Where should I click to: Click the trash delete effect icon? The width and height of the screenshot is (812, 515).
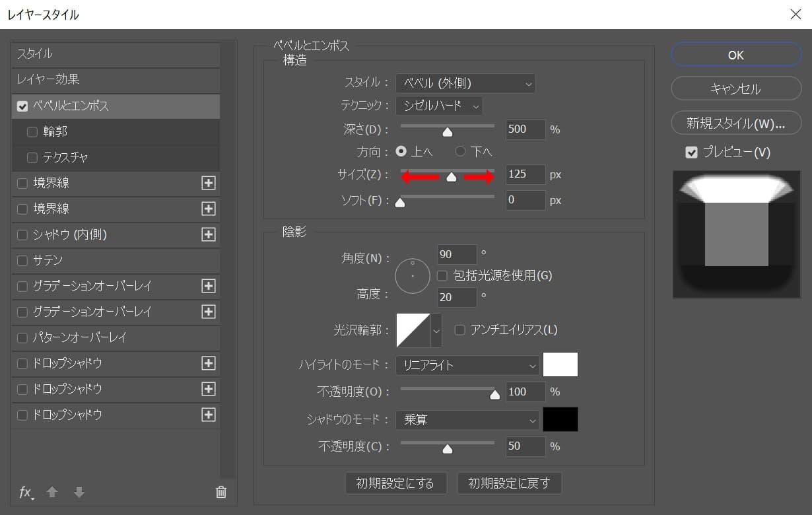tap(221, 492)
